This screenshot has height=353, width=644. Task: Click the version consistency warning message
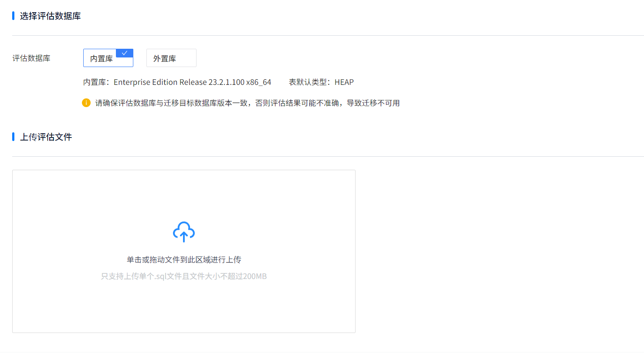[247, 103]
